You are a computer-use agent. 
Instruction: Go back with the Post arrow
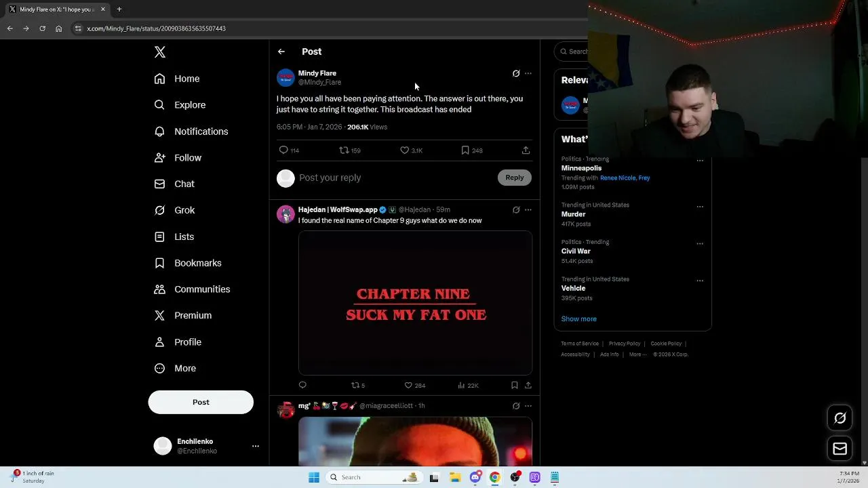pyautogui.click(x=281, y=52)
